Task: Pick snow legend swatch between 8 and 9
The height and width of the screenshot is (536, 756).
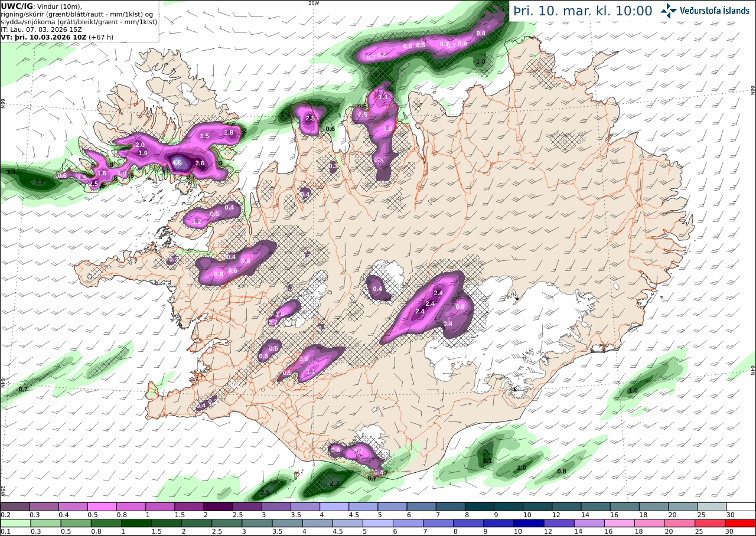Action: [x=480, y=506]
